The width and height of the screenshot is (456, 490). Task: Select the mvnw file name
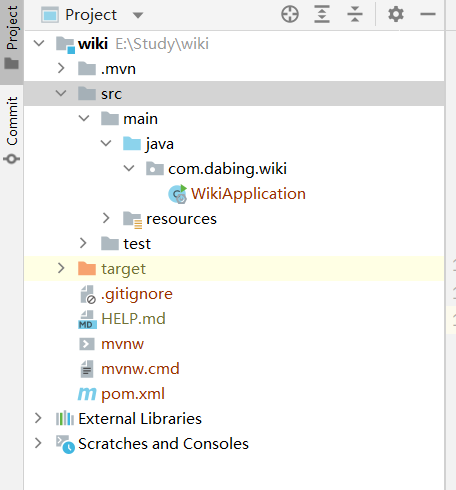click(x=122, y=344)
